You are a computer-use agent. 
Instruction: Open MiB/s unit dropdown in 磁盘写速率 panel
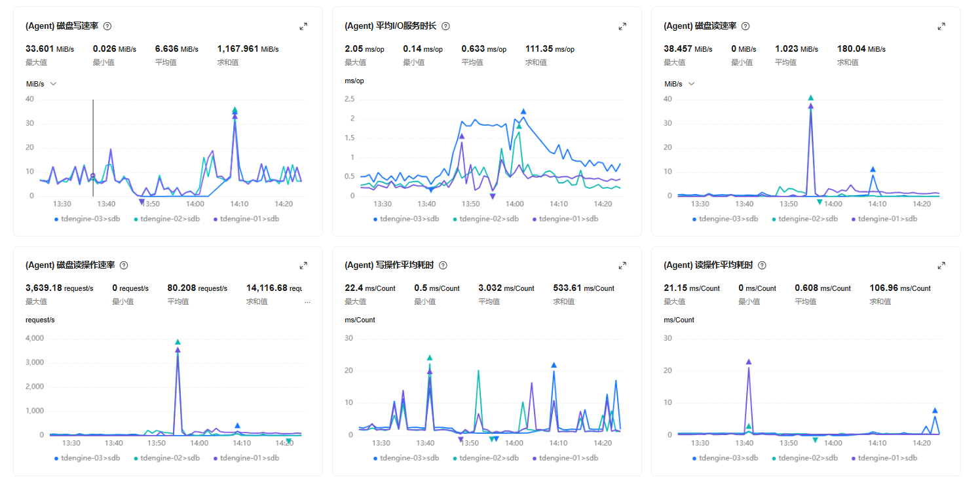(x=41, y=84)
